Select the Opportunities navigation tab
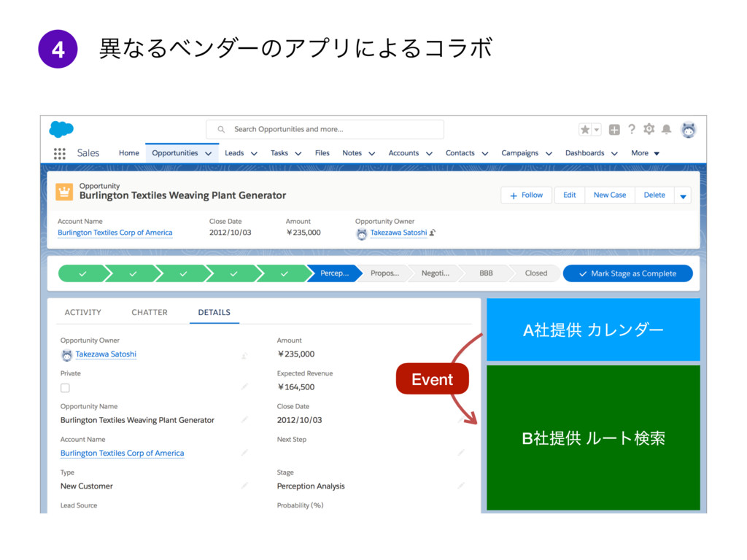Image resolution: width=747 pixels, height=560 pixels. [x=175, y=153]
